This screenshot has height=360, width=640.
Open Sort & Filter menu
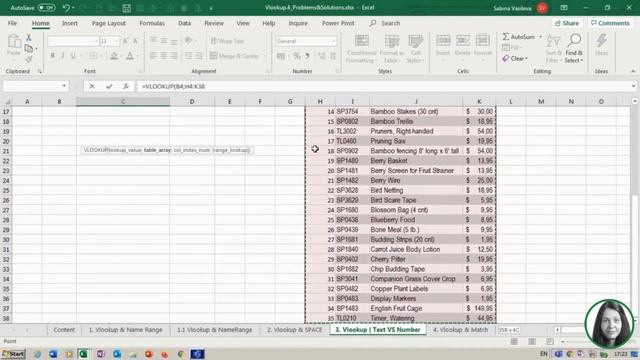click(553, 49)
